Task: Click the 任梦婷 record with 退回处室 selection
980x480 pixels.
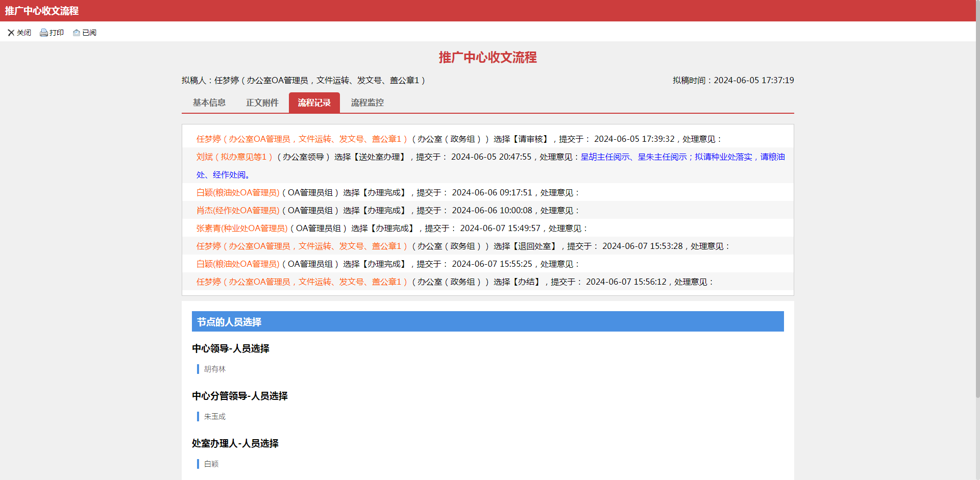Action: pos(301,246)
